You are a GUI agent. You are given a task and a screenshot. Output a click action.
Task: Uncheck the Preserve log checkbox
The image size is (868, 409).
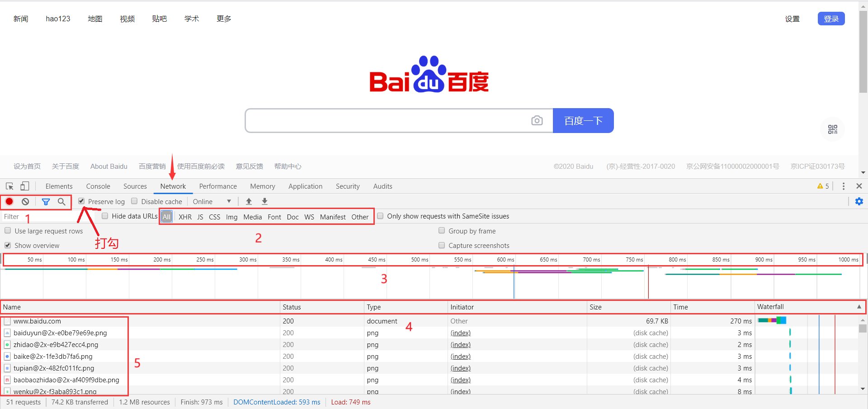tap(81, 201)
